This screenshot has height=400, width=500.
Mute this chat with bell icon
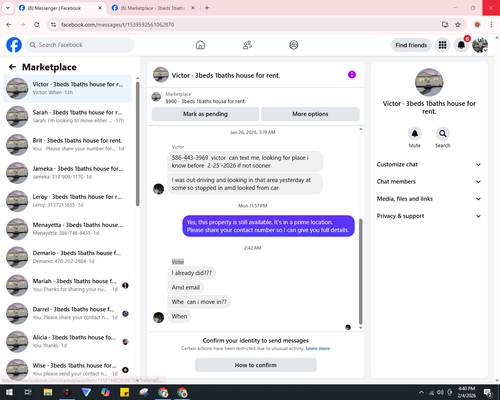[414, 134]
